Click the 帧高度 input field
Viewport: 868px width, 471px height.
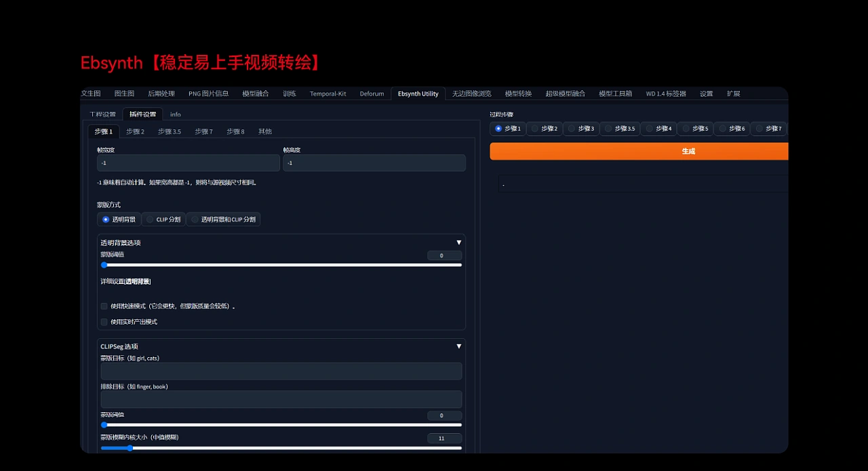(x=374, y=163)
